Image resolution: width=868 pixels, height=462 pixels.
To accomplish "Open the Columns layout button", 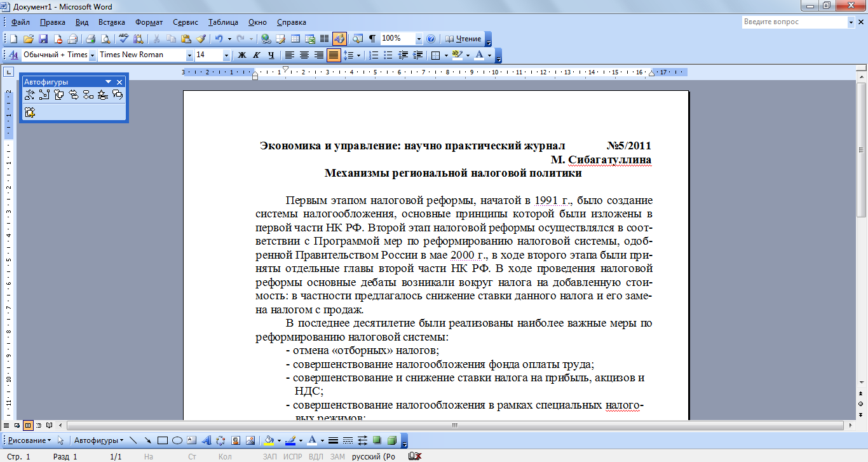I will [324, 39].
